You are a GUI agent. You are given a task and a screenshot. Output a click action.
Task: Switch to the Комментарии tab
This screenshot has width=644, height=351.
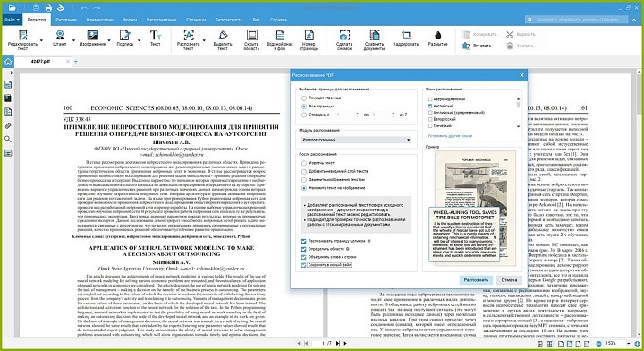click(100, 20)
